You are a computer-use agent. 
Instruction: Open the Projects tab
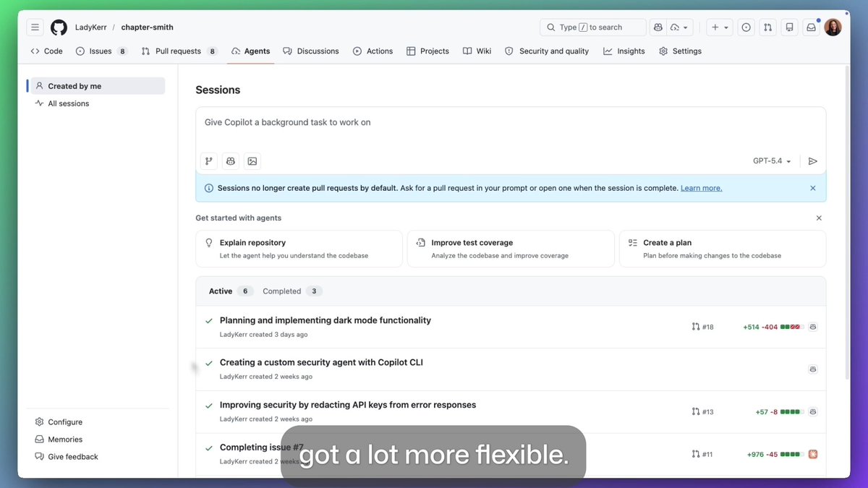tap(427, 51)
